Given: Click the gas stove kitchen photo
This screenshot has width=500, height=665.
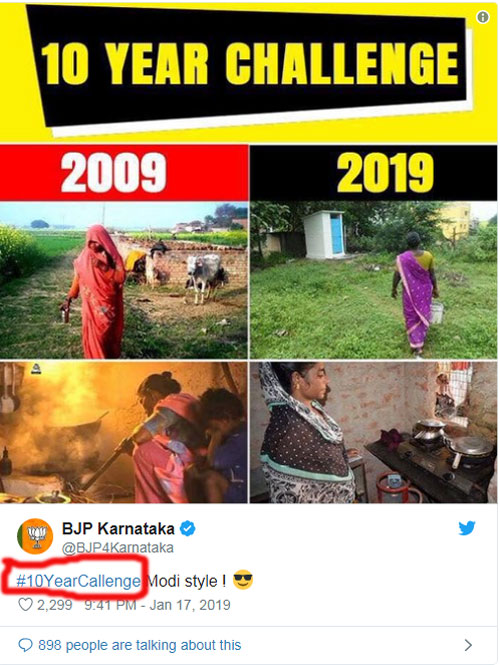Looking at the screenshot, I should pos(373,432).
